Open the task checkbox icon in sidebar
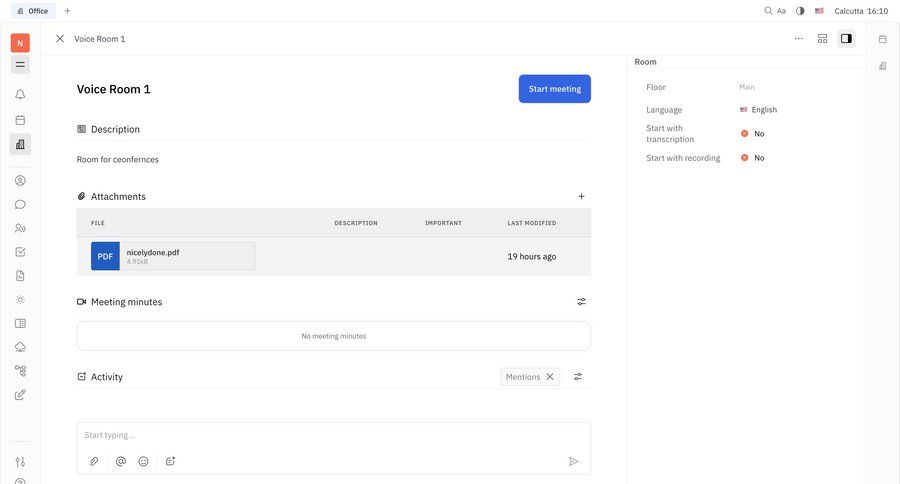The image size is (900, 484). coord(20,252)
